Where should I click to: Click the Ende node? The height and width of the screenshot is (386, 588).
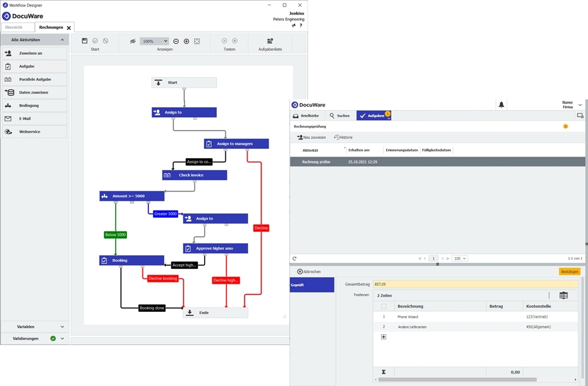coord(216,312)
